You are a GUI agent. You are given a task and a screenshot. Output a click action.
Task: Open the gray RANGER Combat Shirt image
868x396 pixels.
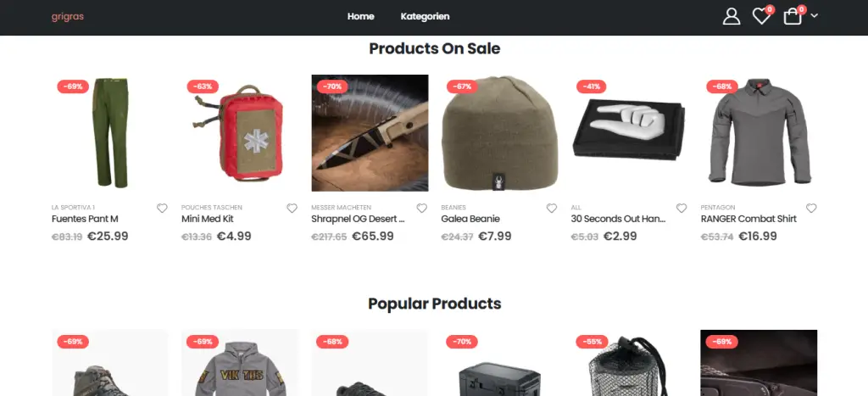click(759, 133)
